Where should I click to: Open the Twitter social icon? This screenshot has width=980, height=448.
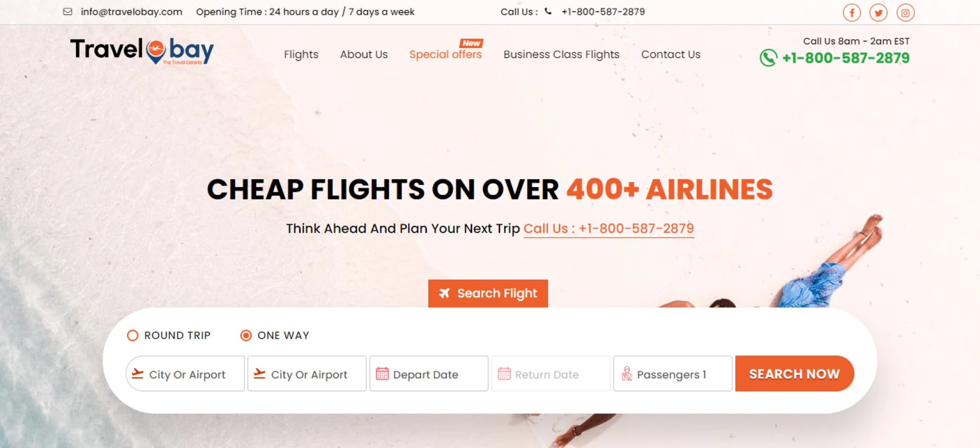[x=878, y=12]
